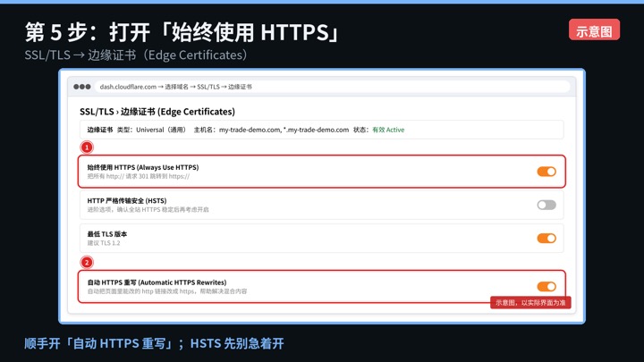
Task: Toggle the minimum TLS version switch
Action: coord(547,238)
